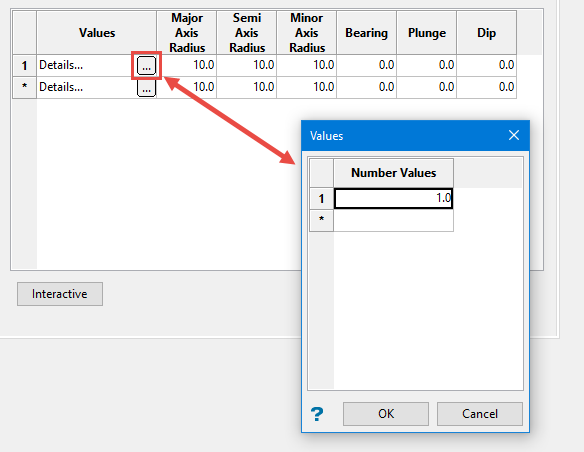
Task: Select row 1 header in the Values dialog
Action: pos(321,198)
